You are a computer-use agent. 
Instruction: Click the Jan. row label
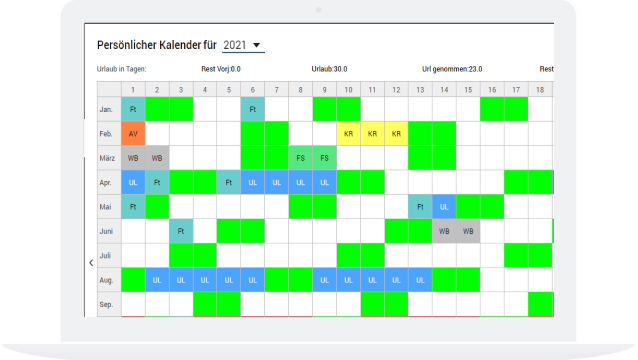click(x=109, y=109)
